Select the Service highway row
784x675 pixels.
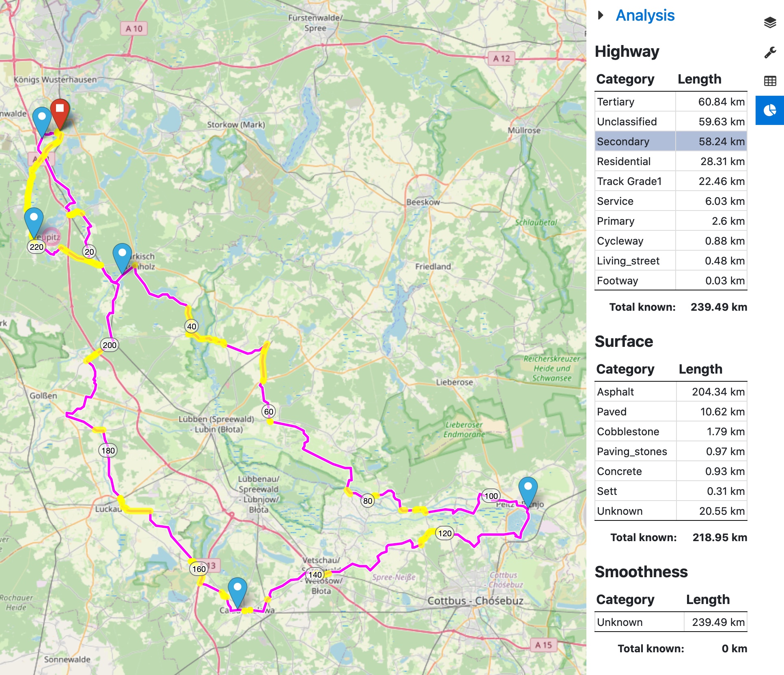[x=671, y=201]
